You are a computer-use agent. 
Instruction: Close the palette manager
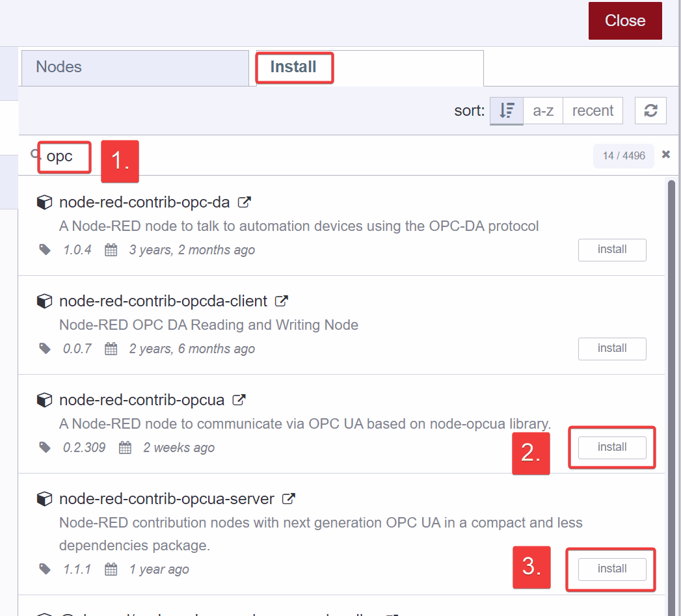624,20
